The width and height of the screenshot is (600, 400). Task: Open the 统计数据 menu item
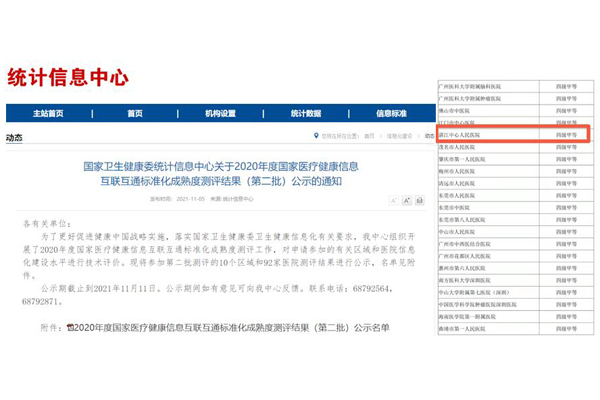pos(306,113)
